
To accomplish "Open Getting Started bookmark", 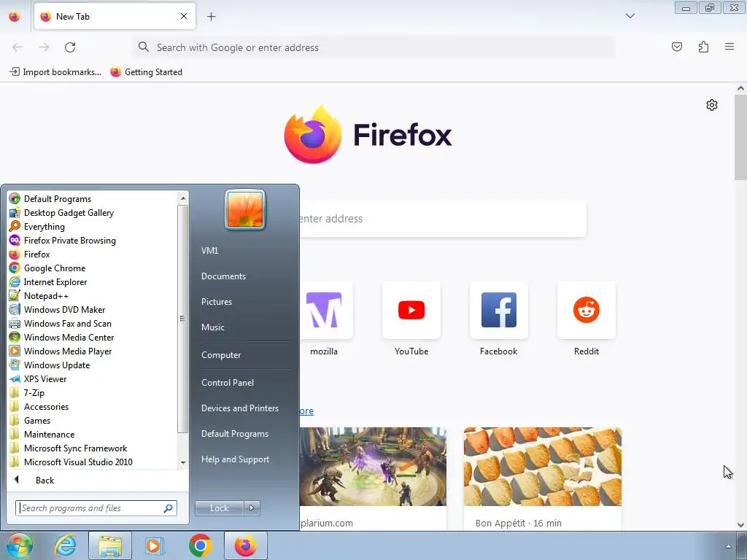I will pos(146,72).
